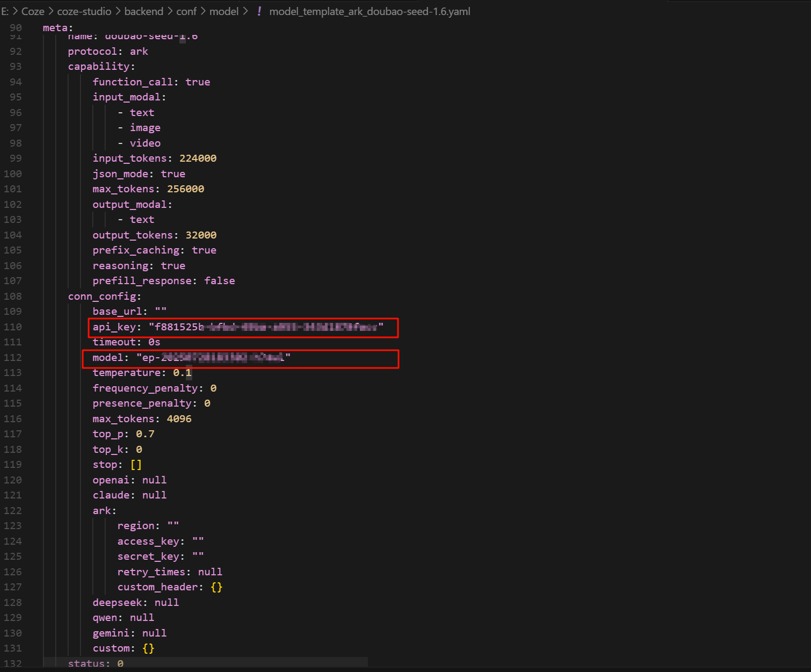Click the '- image' list item
This screenshot has height=672, width=811.
click(139, 128)
